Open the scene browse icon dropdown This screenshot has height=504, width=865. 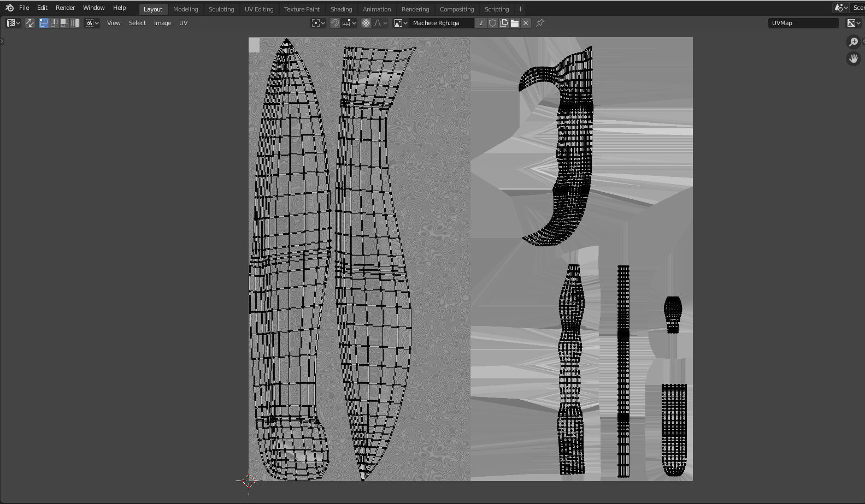pos(841,8)
